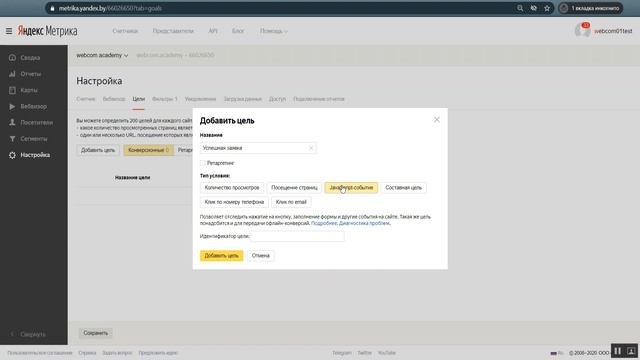Click the browser URL text
The width and height of the screenshot is (640, 360).
[110, 8]
